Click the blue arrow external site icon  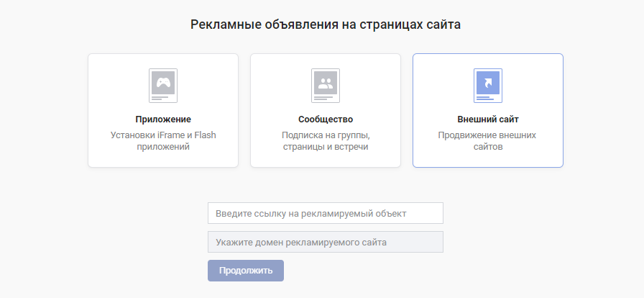click(488, 83)
